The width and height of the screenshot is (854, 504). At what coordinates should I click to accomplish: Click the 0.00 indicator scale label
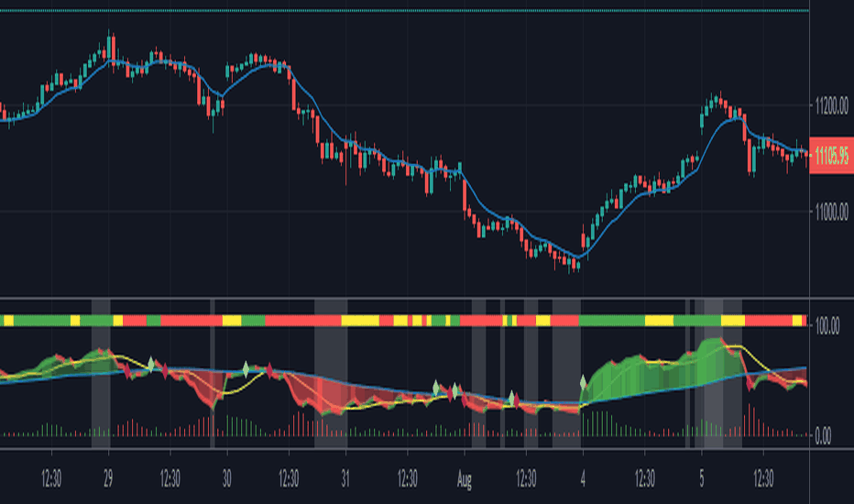(x=823, y=436)
